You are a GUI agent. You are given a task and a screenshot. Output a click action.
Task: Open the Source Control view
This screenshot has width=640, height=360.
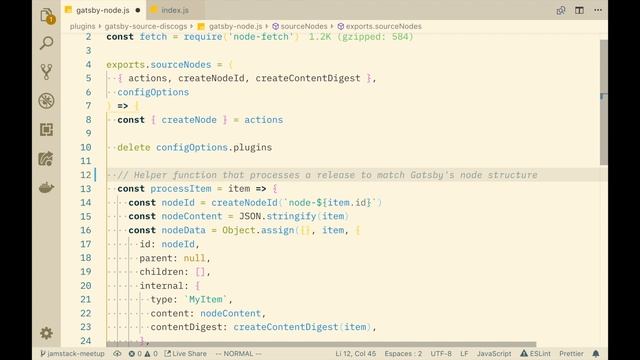[47, 72]
